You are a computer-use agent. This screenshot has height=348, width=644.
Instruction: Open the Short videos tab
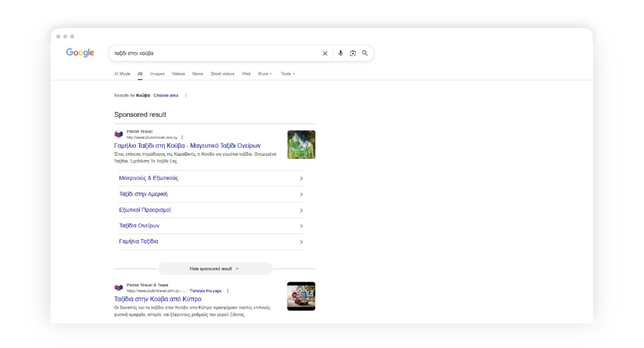click(x=222, y=74)
